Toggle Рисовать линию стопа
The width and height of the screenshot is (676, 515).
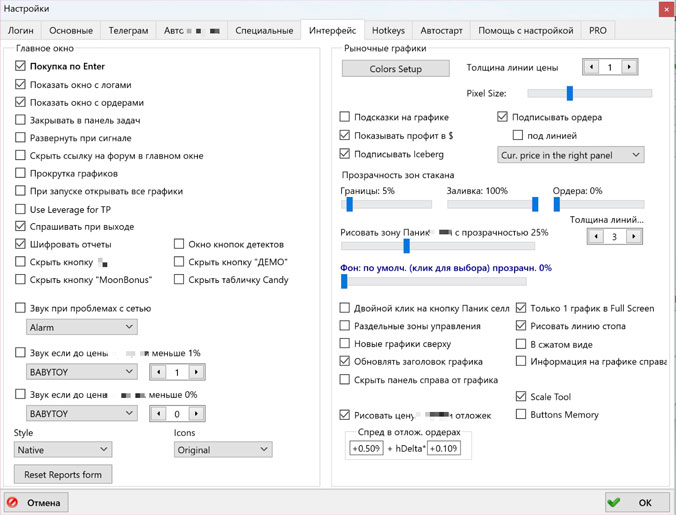pyautogui.click(x=521, y=326)
